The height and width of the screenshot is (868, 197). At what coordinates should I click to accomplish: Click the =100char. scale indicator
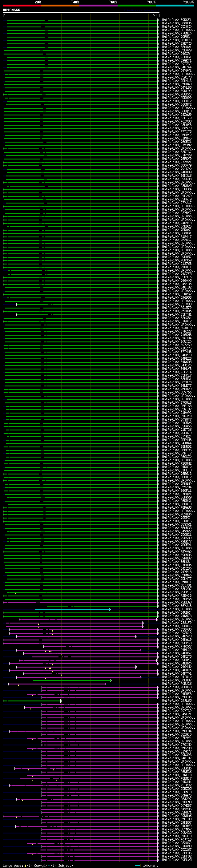click(147, 866)
